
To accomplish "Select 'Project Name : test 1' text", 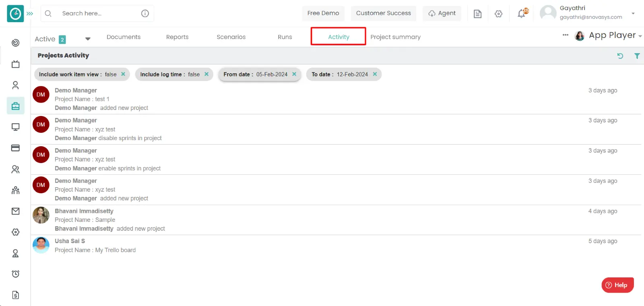I will pyautogui.click(x=82, y=99).
